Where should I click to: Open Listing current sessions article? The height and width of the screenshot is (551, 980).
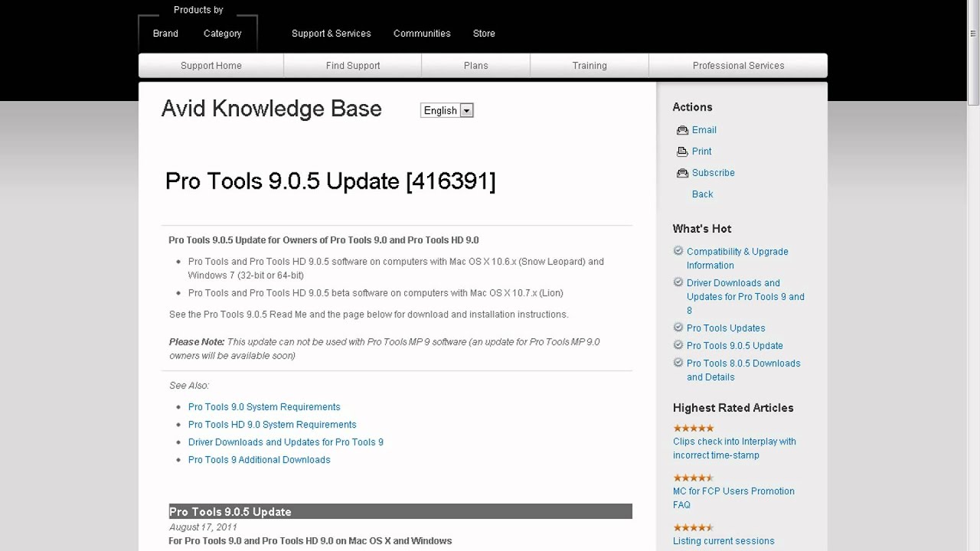click(724, 541)
